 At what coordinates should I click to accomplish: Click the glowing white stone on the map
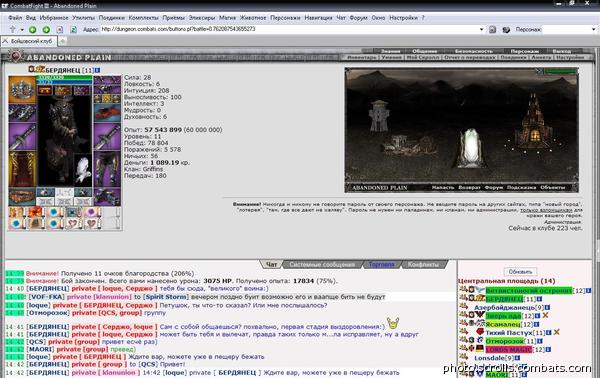pos(470,148)
